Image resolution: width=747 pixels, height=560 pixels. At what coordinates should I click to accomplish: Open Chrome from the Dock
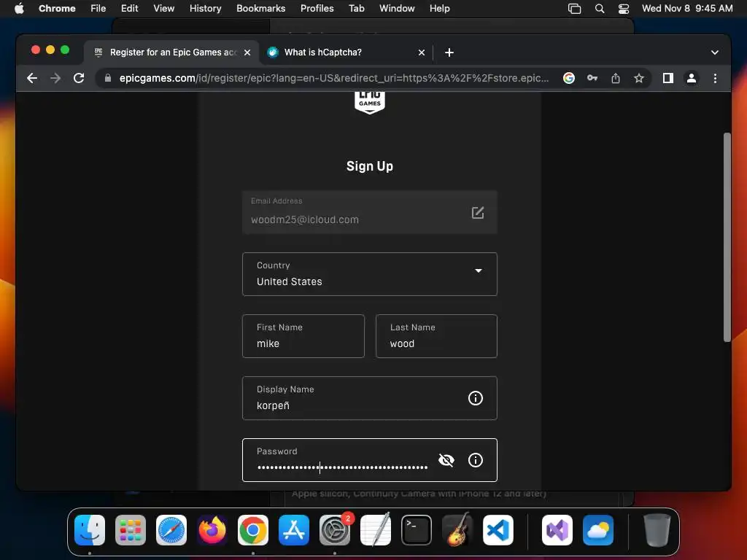tap(253, 530)
